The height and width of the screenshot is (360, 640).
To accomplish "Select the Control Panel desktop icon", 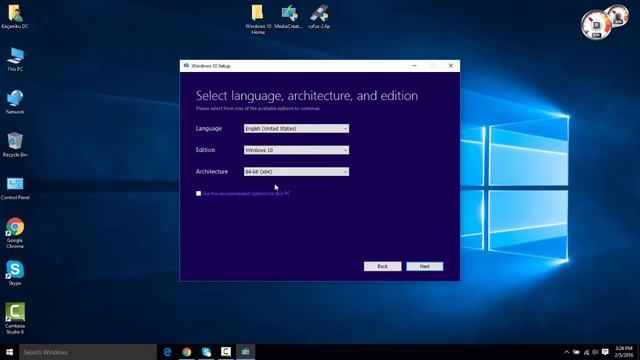I will (15, 188).
